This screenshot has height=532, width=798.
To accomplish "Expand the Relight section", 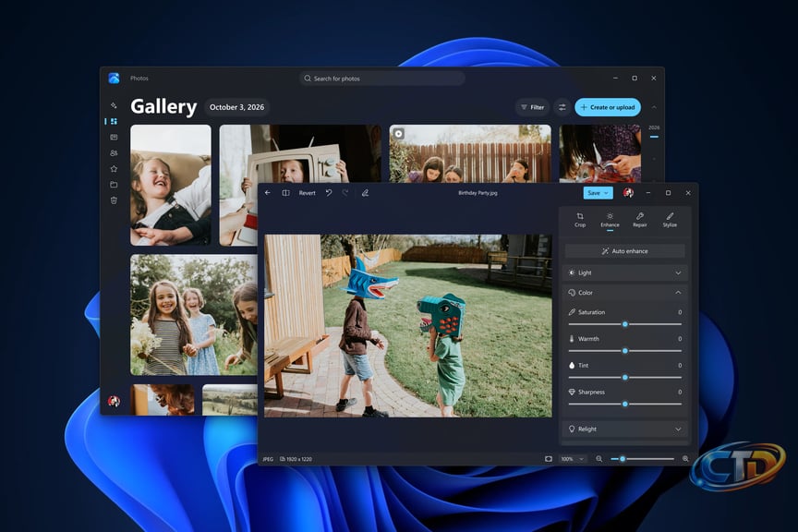I will (625, 429).
